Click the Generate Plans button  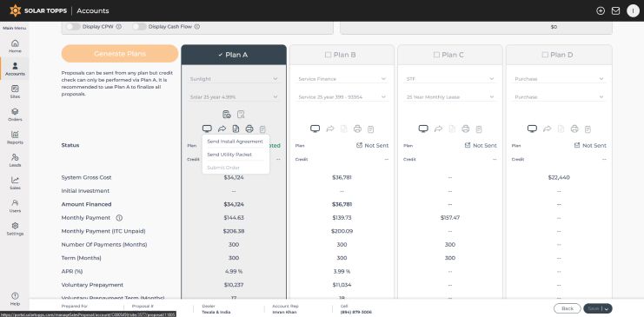pyautogui.click(x=120, y=54)
